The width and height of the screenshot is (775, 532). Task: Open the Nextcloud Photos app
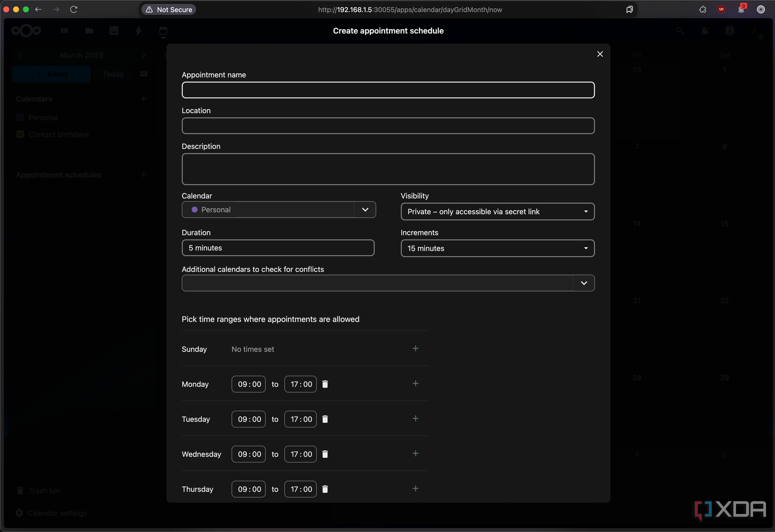pyautogui.click(x=114, y=31)
